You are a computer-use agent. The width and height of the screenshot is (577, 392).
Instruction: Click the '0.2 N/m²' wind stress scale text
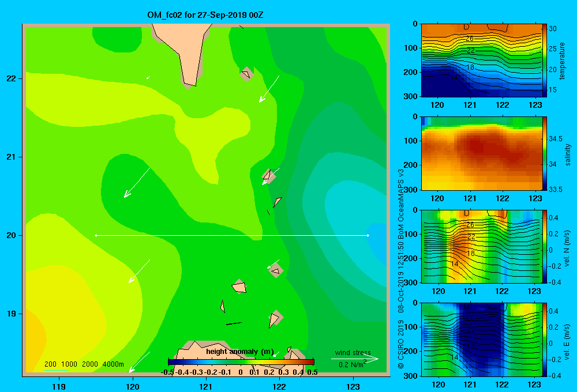coord(352,364)
